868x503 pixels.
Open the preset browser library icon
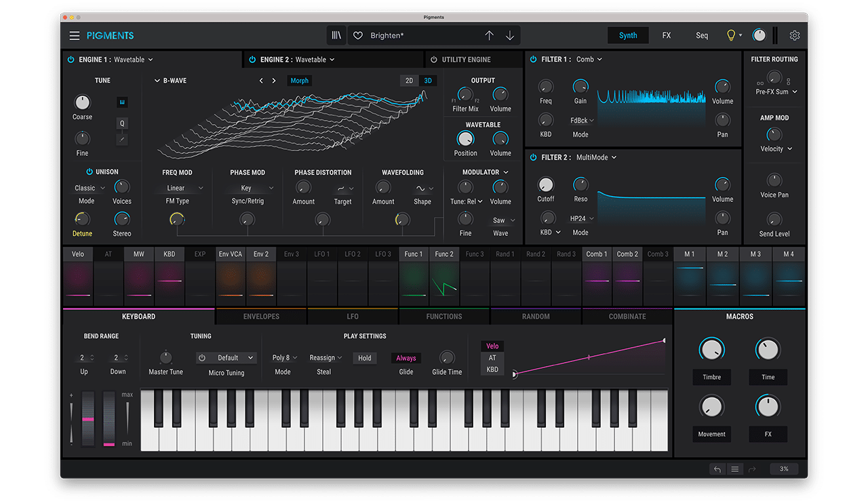pos(336,35)
